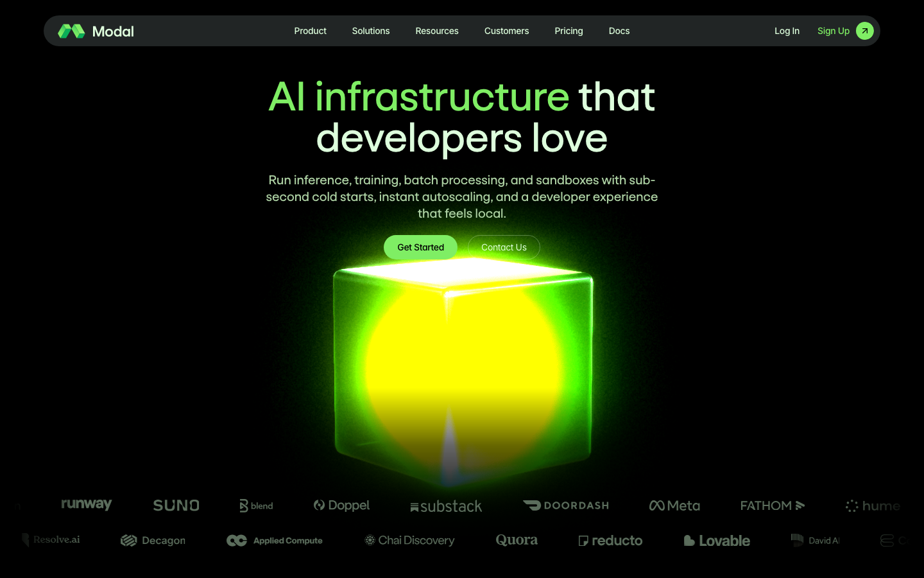Screen dimensions: 924x578
Task: Click the Decagon logo
Action: (153, 541)
